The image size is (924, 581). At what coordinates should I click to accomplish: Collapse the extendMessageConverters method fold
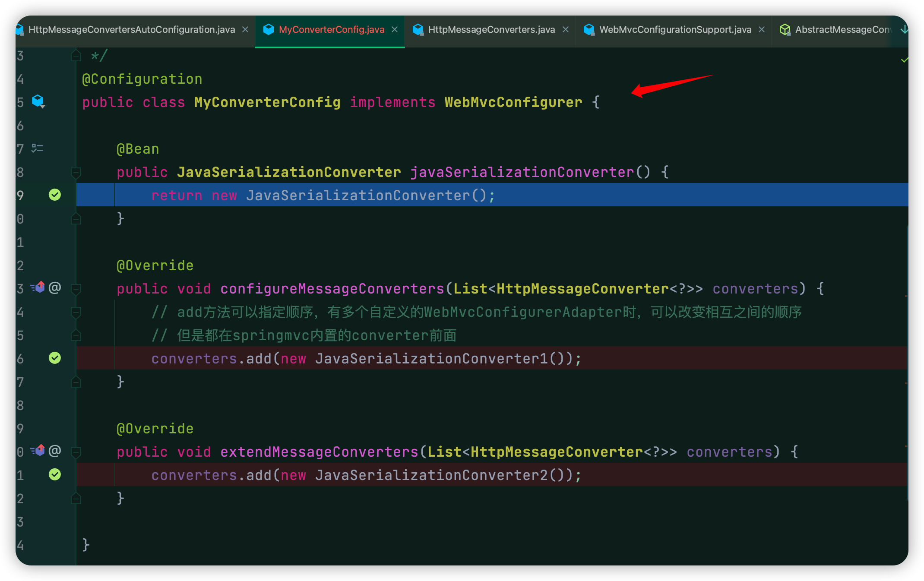[x=76, y=452]
